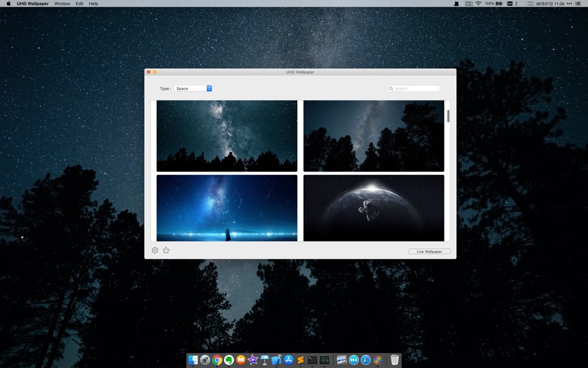588x368 pixels.
Task: Select the astronaut over Earth wallpaper
Action: click(x=374, y=208)
